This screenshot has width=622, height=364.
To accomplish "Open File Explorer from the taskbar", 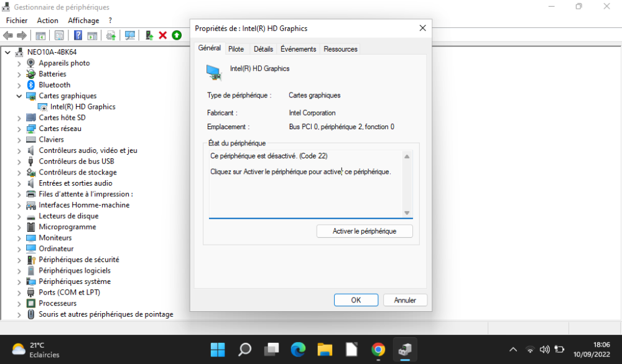I will [x=325, y=350].
